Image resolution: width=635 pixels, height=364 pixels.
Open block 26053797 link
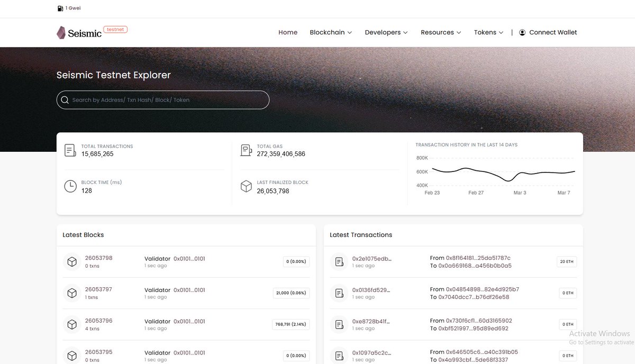tap(98, 289)
